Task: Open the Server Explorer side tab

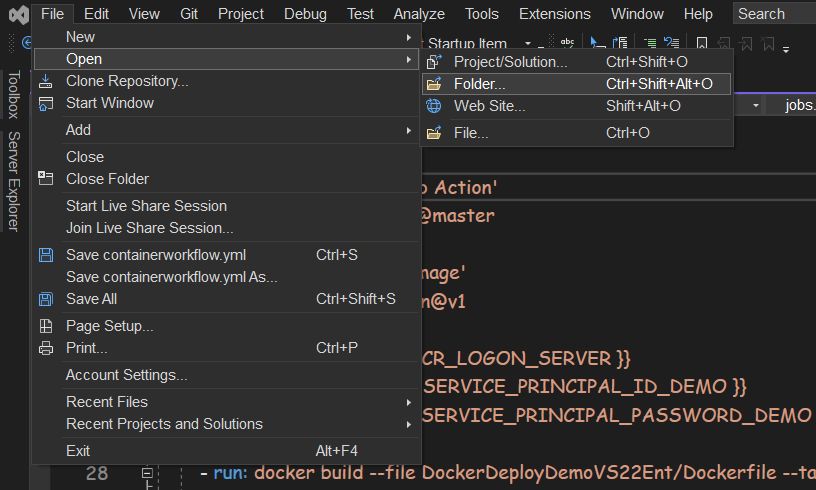Action: point(13,180)
